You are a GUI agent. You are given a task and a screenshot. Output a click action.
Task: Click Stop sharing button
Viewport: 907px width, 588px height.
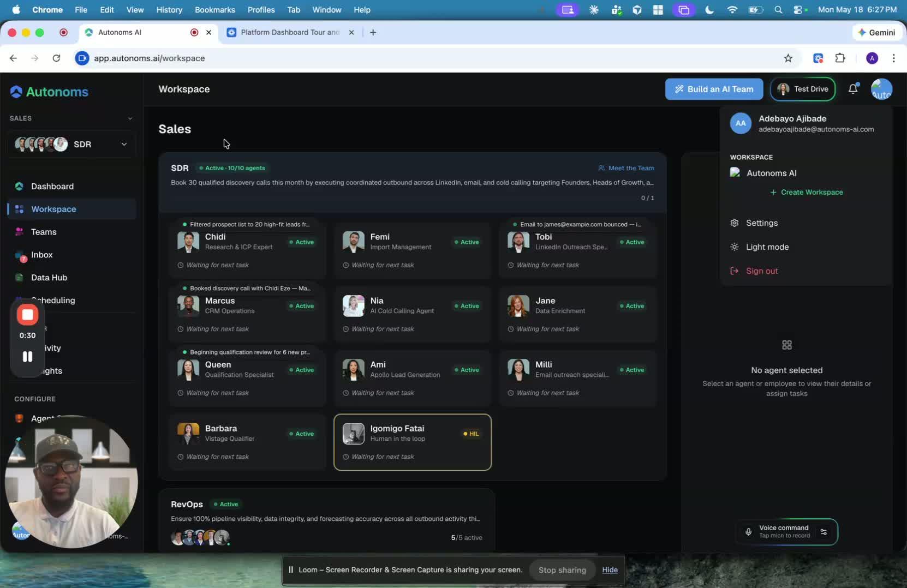(562, 569)
